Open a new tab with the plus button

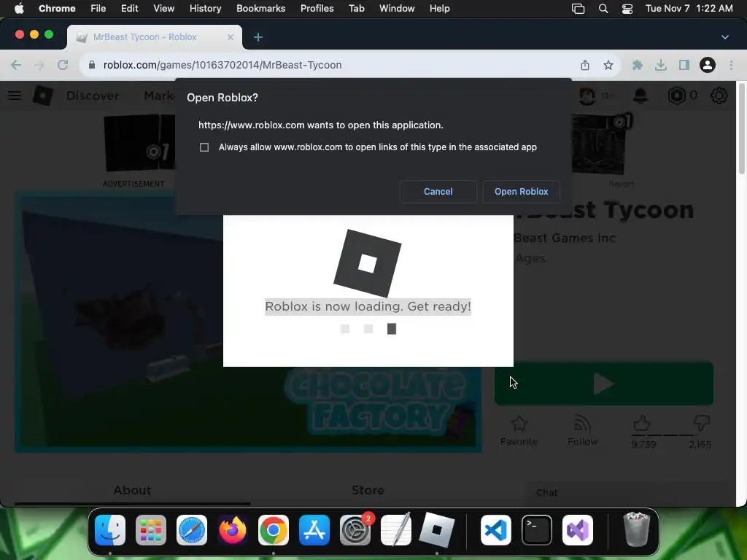tap(258, 37)
